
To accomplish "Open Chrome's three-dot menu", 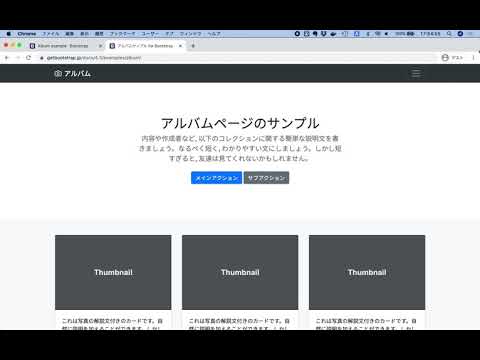I will click(473, 58).
